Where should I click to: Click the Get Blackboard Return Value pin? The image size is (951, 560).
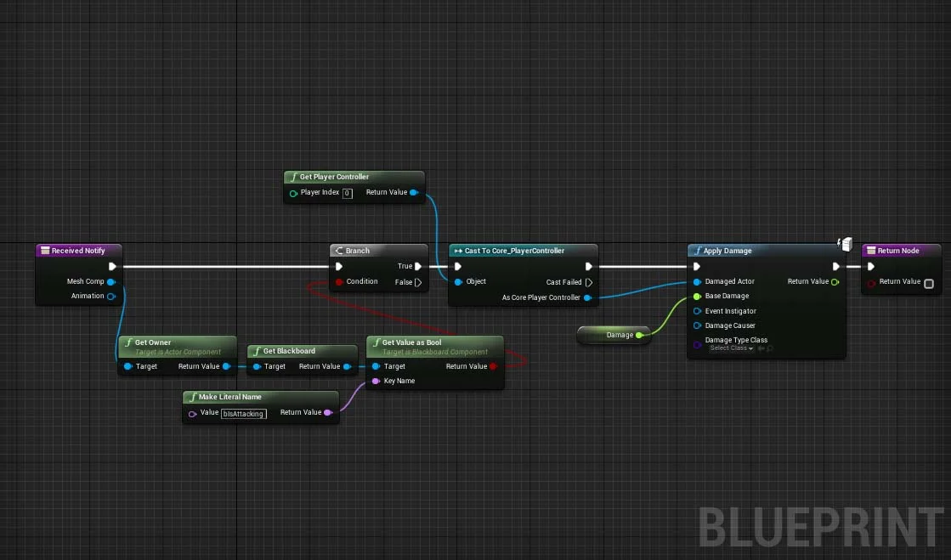347,366
